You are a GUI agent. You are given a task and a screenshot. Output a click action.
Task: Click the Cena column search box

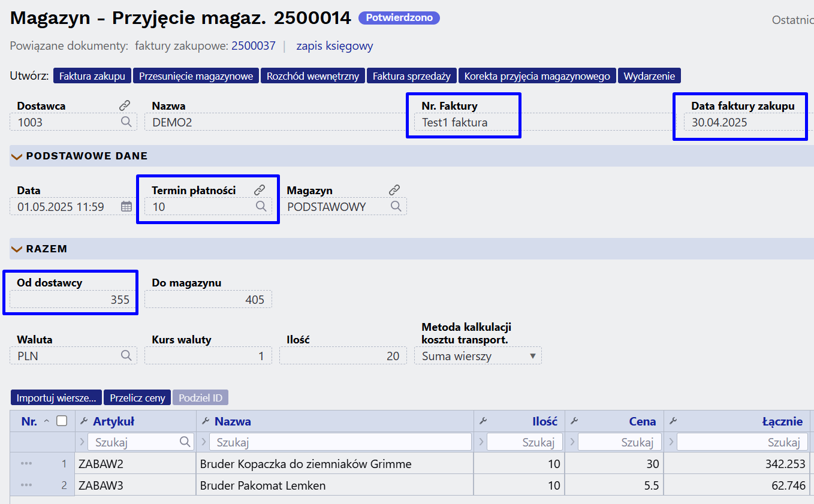tap(620, 442)
